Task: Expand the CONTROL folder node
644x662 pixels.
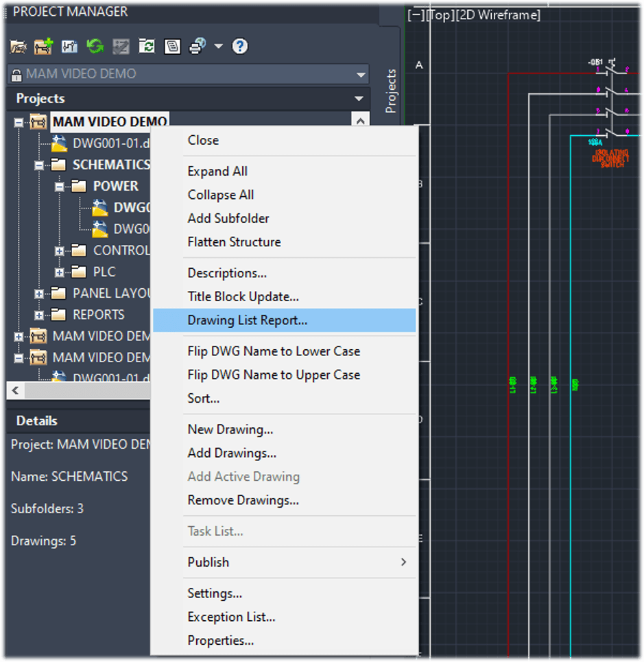Action: click(x=60, y=251)
